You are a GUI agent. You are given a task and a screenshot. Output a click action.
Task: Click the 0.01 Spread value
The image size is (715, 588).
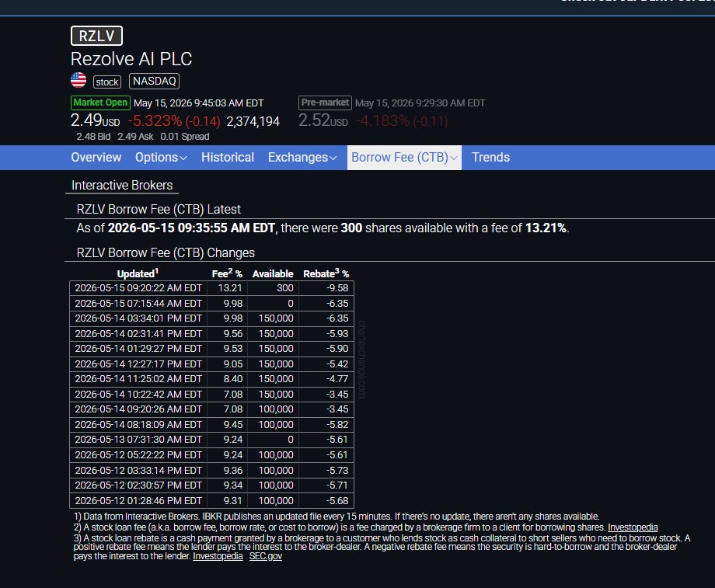click(185, 136)
